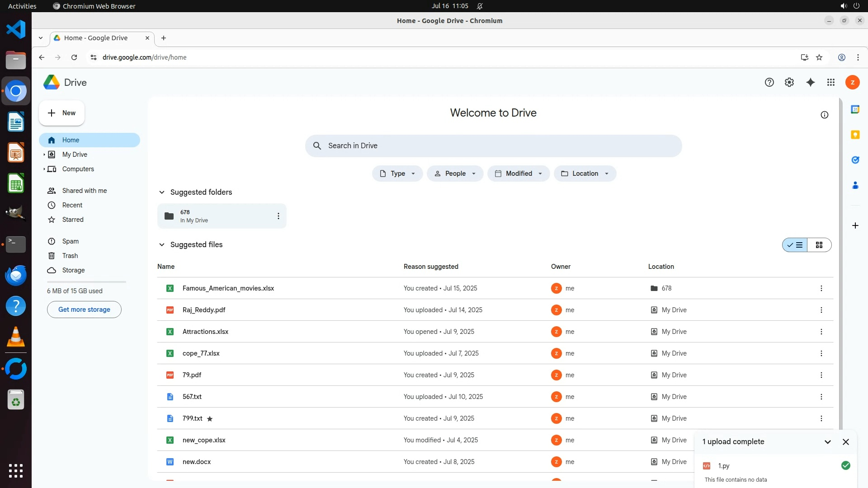Show details info icon
Image resolution: width=868 pixels, height=488 pixels.
pyautogui.click(x=825, y=115)
